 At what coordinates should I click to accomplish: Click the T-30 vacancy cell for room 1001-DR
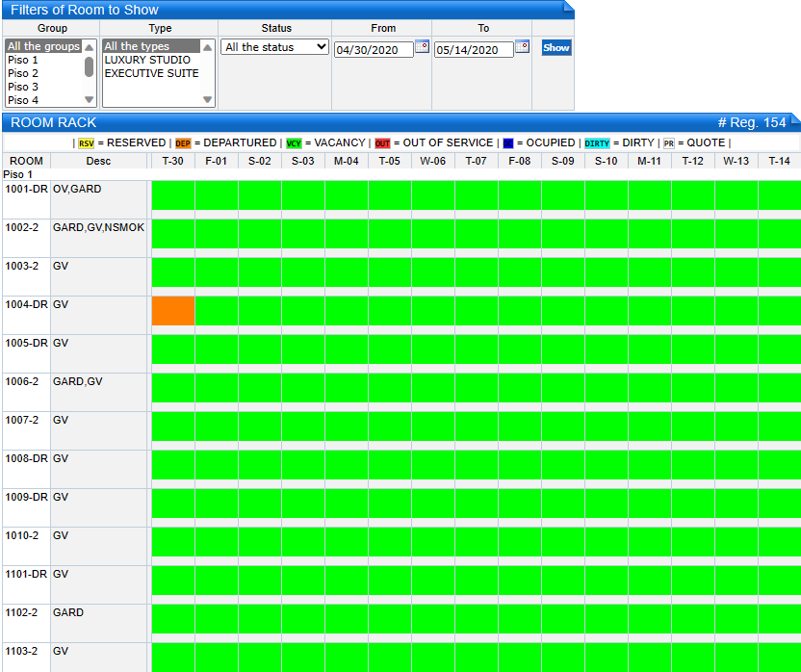[x=173, y=195]
